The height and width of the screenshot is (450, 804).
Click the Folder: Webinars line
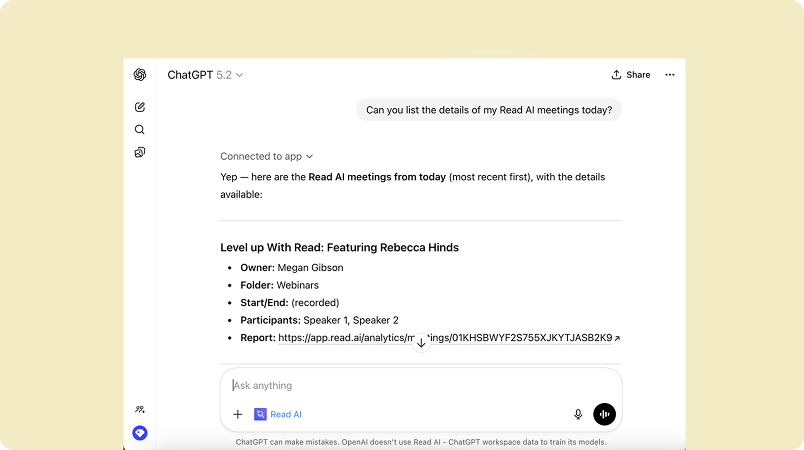[279, 285]
